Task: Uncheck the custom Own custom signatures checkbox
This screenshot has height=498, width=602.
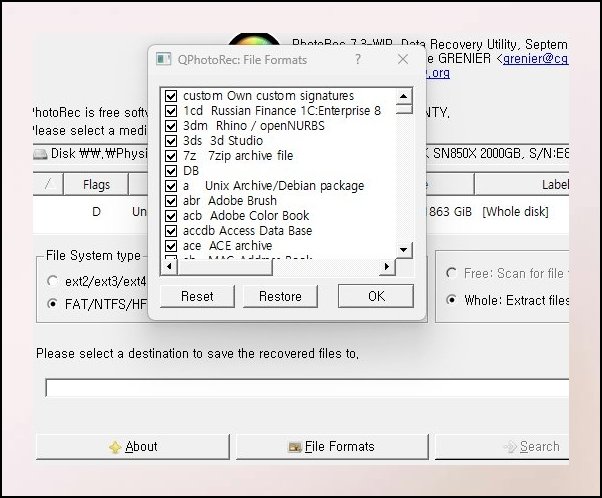Action: tap(171, 96)
